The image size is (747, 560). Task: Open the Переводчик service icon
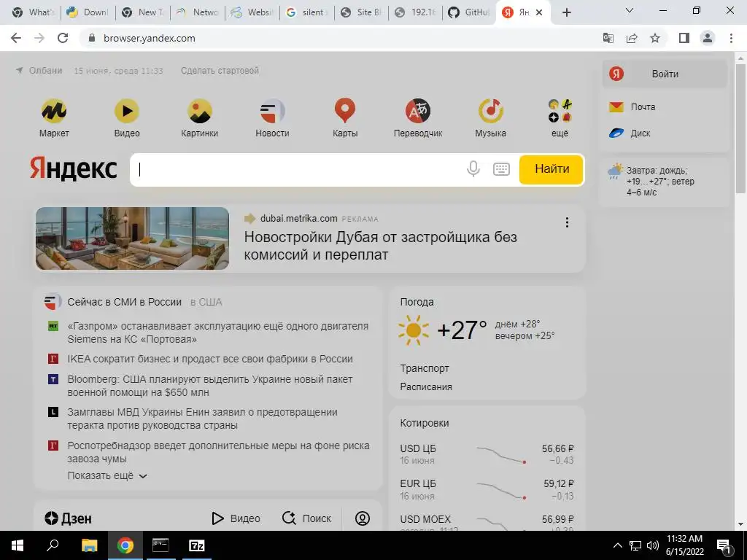418,111
